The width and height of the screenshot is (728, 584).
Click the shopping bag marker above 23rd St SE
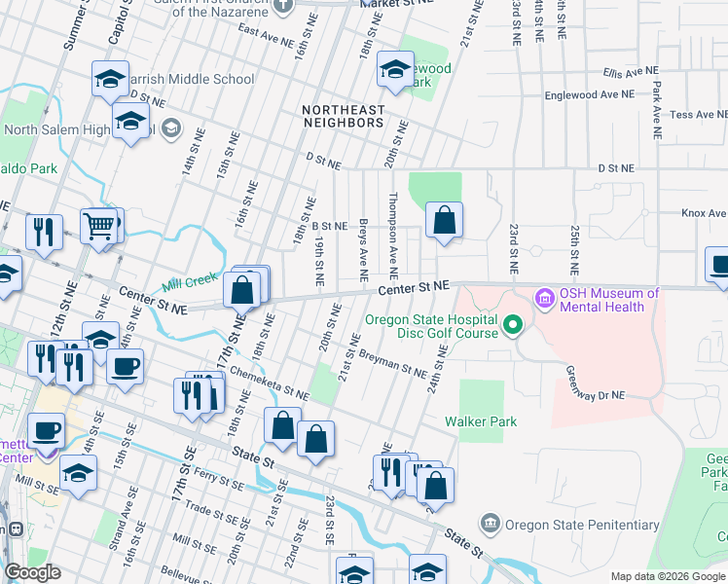coord(315,440)
